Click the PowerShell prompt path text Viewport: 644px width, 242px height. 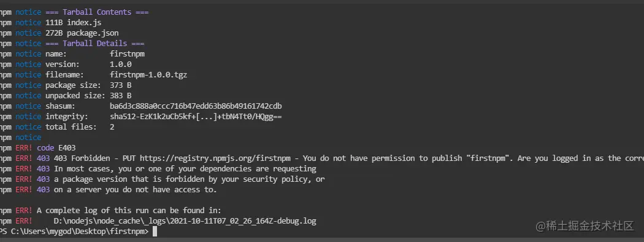80,232
